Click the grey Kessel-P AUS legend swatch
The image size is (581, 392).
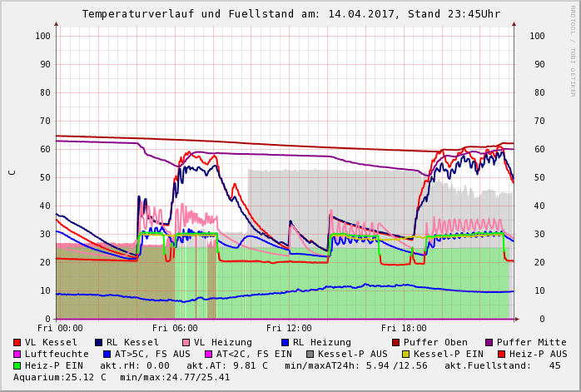pyautogui.click(x=310, y=354)
